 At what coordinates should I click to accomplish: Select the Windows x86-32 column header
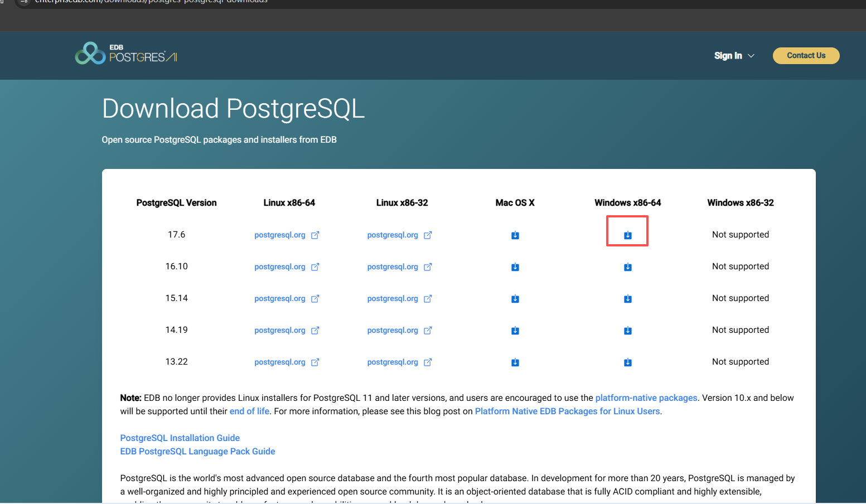pyautogui.click(x=741, y=202)
